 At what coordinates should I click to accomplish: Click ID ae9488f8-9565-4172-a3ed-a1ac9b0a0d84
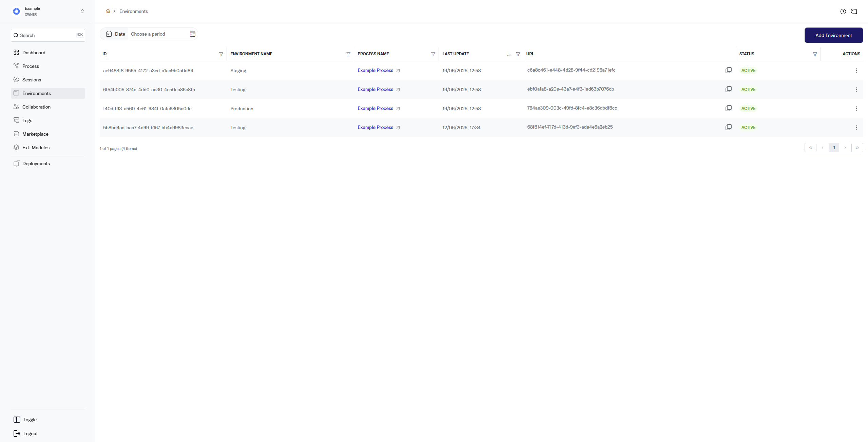click(x=148, y=71)
